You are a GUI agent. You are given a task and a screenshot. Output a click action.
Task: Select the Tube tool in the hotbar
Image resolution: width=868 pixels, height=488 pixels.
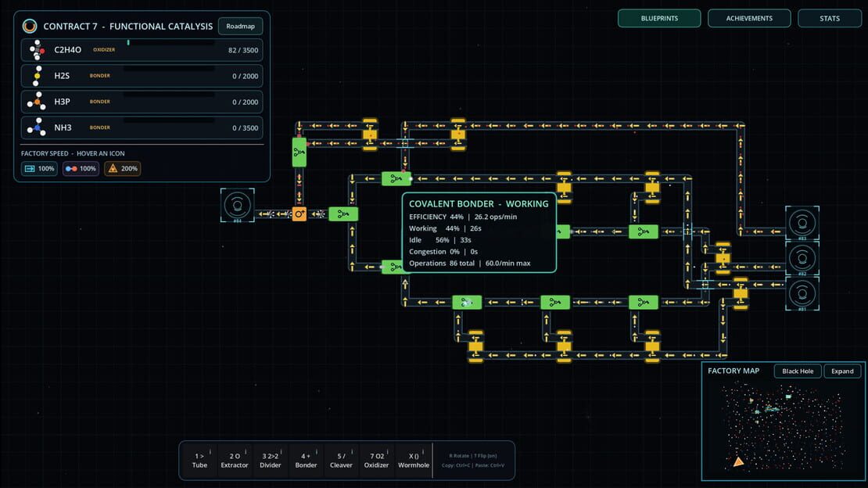pos(199,461)
